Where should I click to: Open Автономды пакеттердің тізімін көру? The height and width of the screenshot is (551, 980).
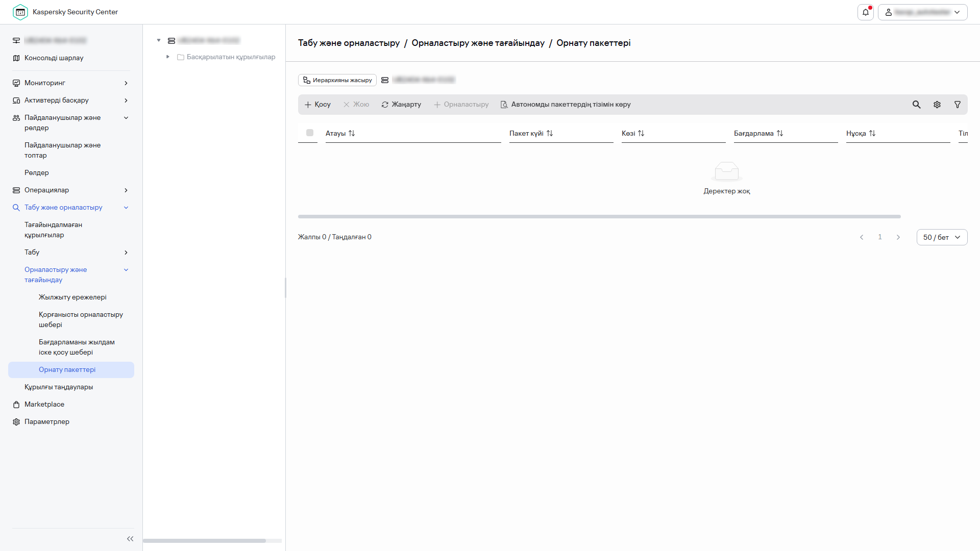[566, 105]
